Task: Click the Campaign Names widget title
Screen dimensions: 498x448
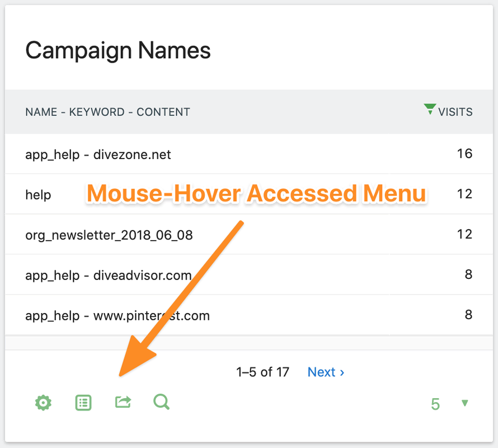Action: [118, 51]
